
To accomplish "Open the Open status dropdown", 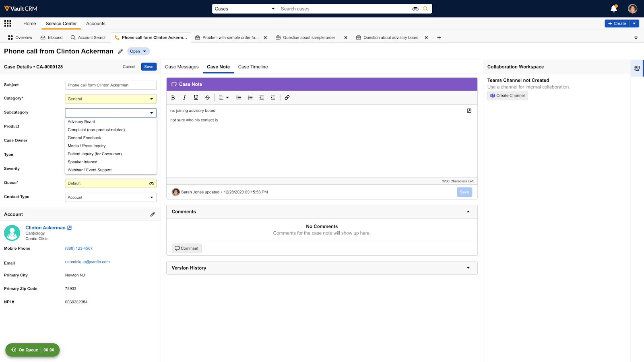I will (138, 51).
